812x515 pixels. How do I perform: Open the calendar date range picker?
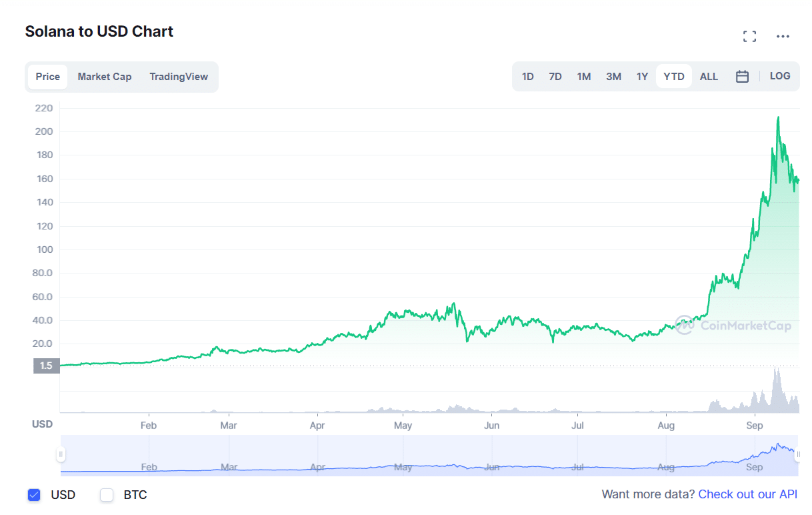point(742,77)
